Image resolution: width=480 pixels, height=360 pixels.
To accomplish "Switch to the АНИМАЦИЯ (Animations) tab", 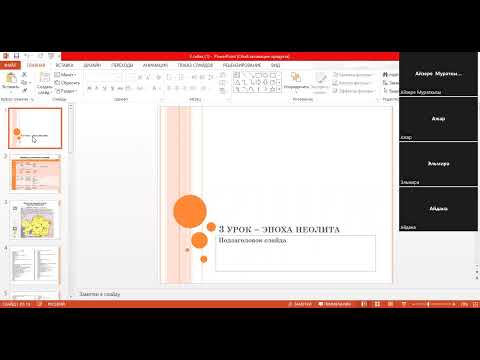I will tap(155, 65).
